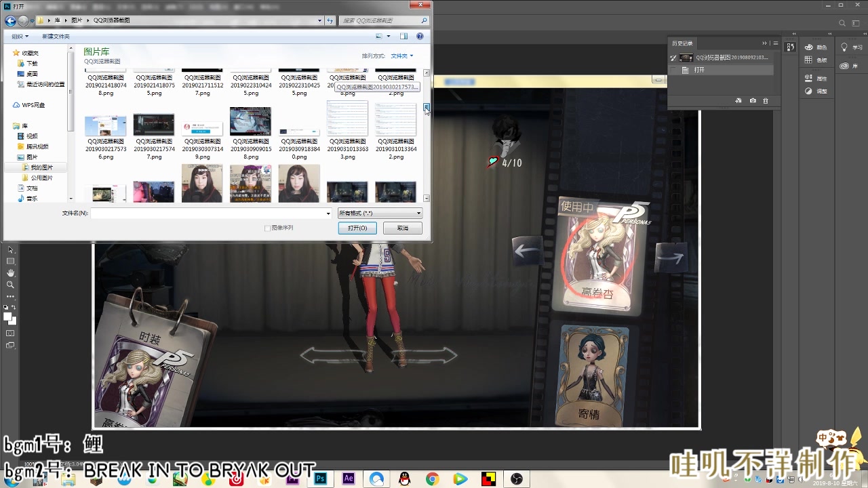Viewport: 868px width, 488px height.
Task: Change view mode icon in Open dialog
Action: coord(380,36)
